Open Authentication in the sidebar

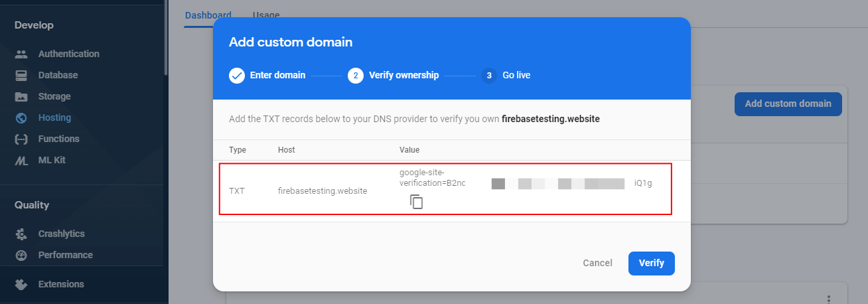[69, 54]
